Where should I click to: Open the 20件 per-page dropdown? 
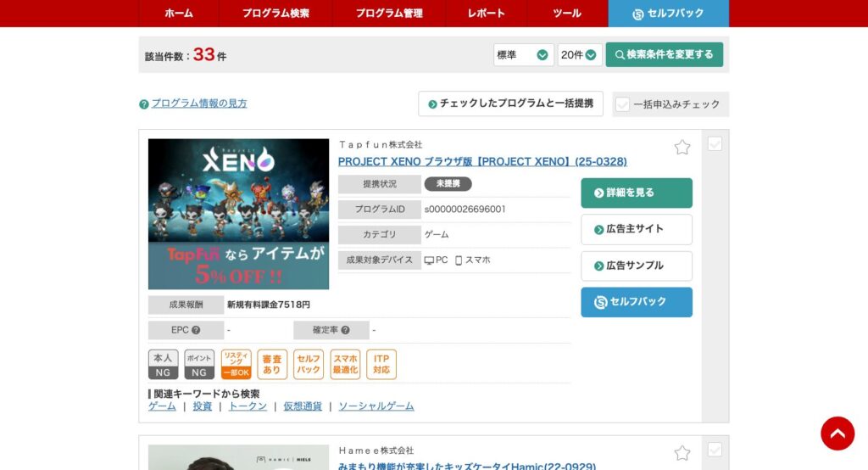pos(580,55)
